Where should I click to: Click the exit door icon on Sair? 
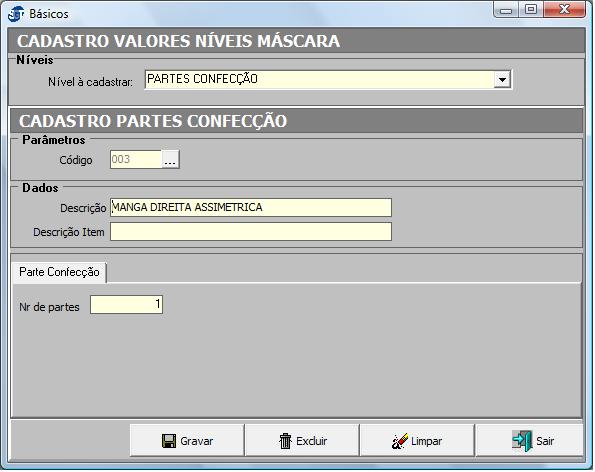(522, 441)
